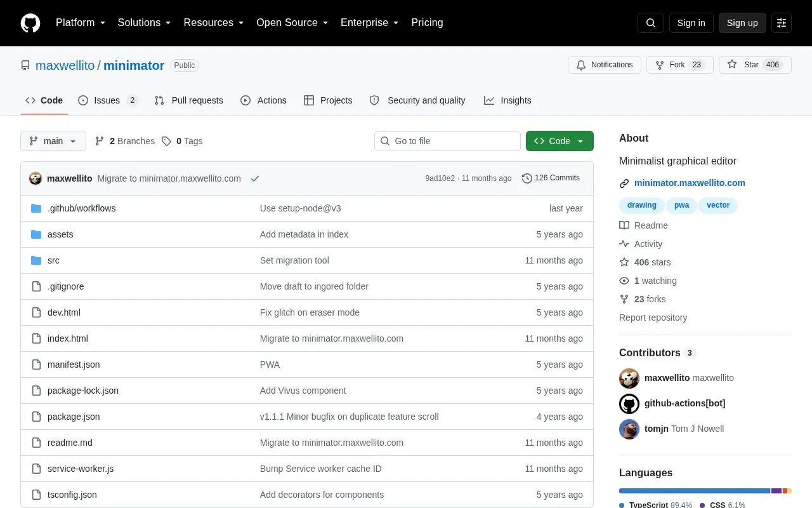
Task: Open the appearance settings icon button
Action: 782,23
